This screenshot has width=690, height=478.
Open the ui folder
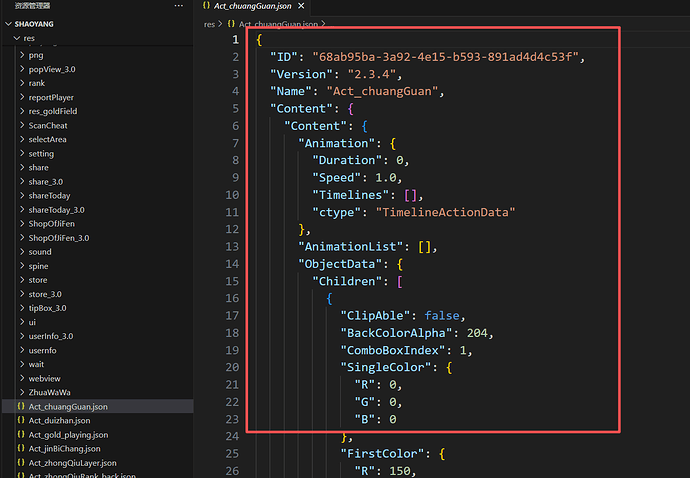tap(32, 322)
